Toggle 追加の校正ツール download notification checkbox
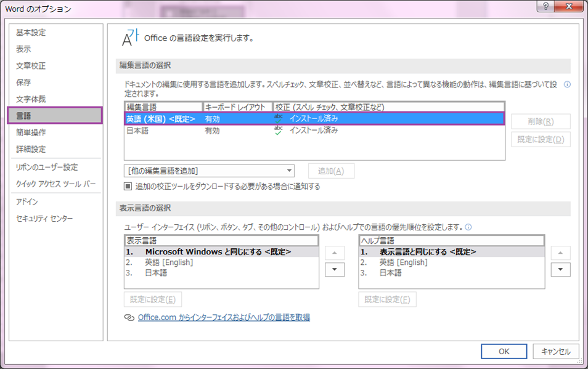588x369 pixels. (x=128, y=186)
